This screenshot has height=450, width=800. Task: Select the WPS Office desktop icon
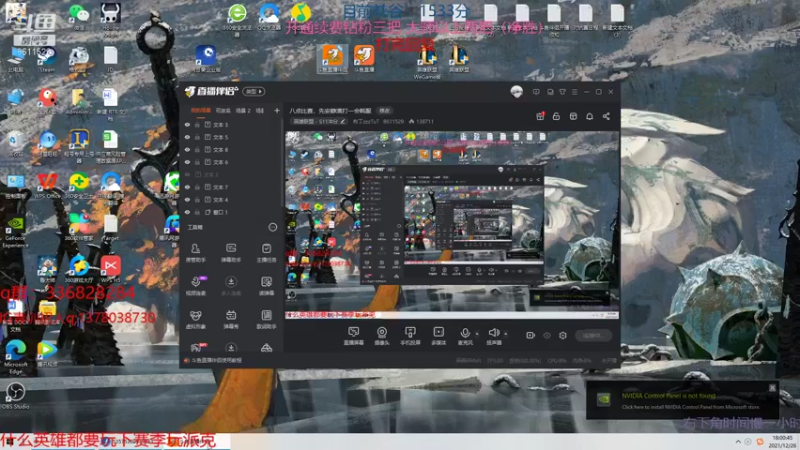[x=47, y=185]
